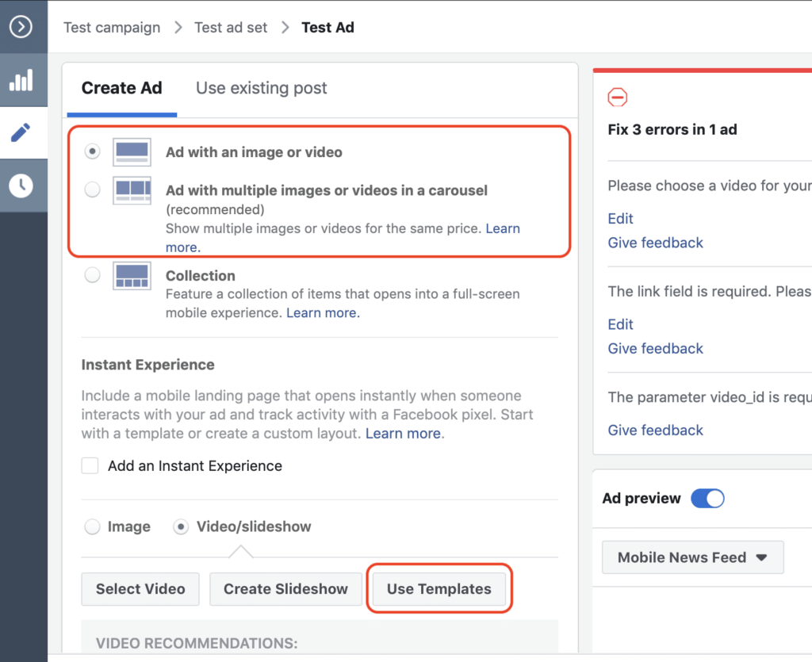Select the Collection radio button
The height and width of the screenshot is (662, 812).
[93, 276]
